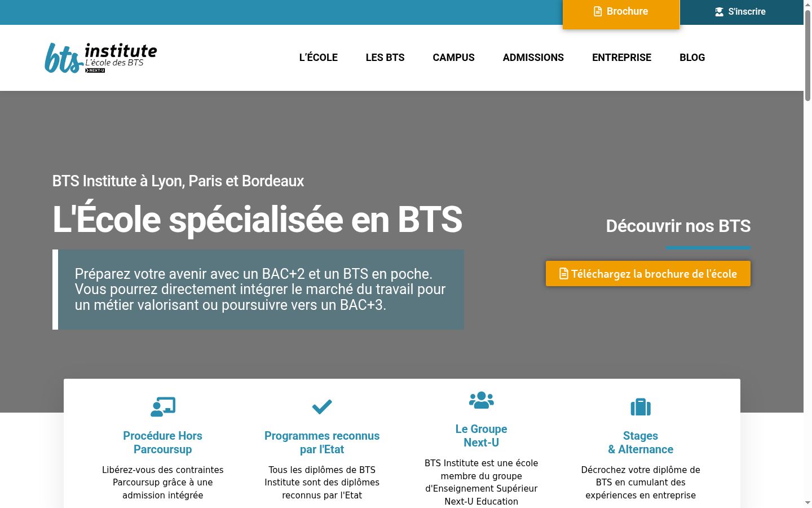This screenshot has height=508, width=812.
Task: Click the paragraph starting "Préparez votre avenir"
Action: (261, 290)
